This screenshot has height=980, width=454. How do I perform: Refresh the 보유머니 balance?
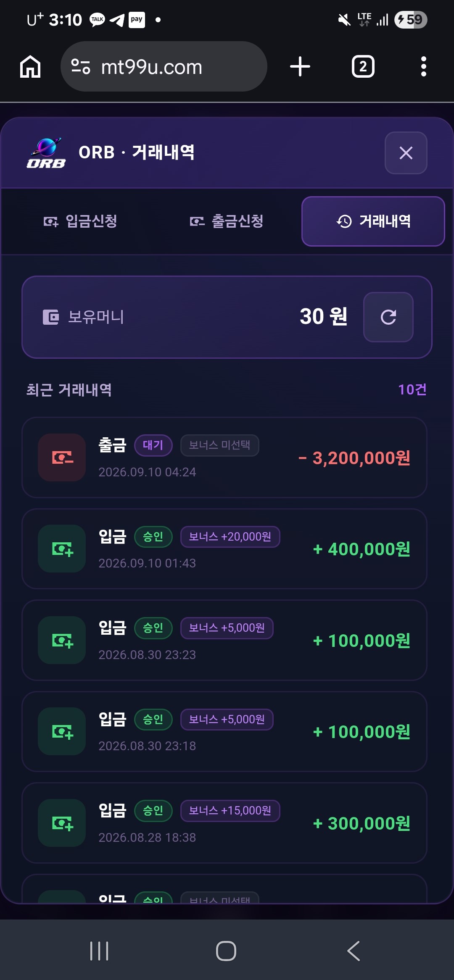click(x=388, y=317)
